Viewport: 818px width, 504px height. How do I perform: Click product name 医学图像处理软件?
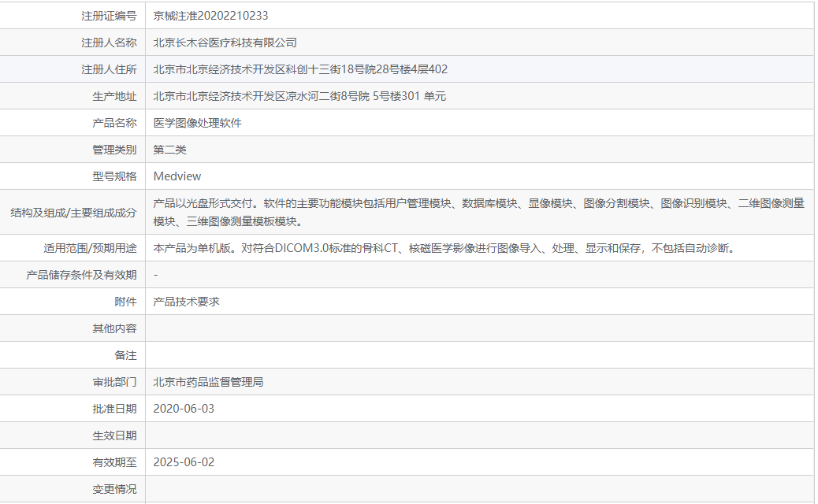(x=197, y=123)
